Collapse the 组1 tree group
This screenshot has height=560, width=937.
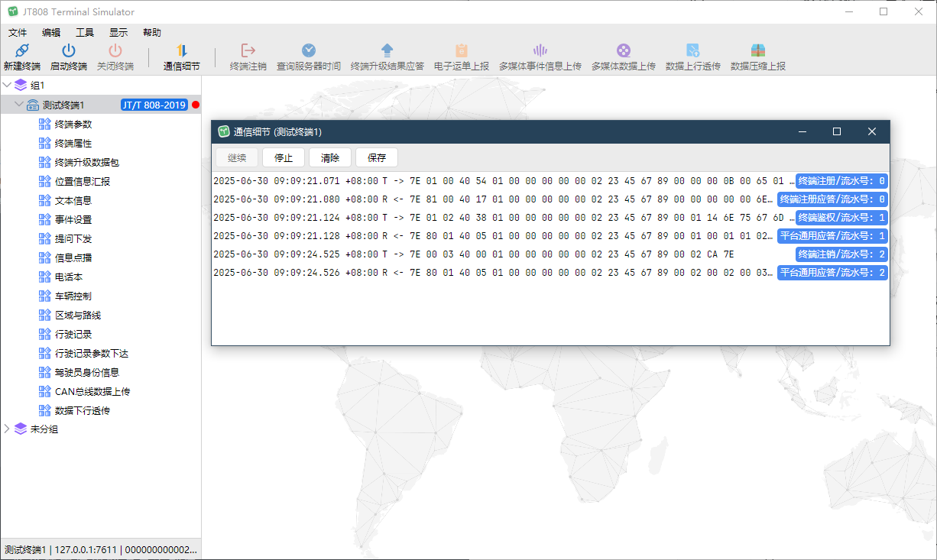click(8, 85)
